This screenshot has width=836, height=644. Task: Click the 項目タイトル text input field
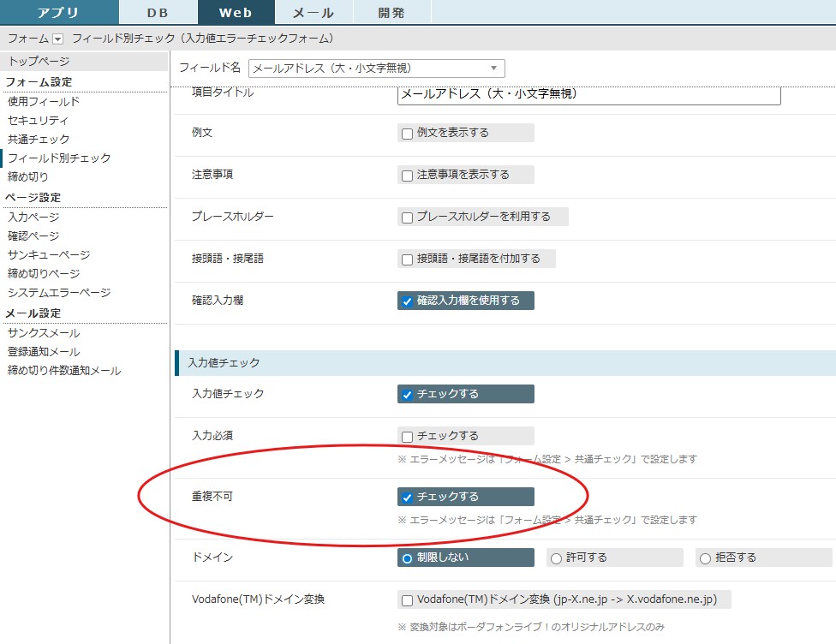tap(588, 94)
